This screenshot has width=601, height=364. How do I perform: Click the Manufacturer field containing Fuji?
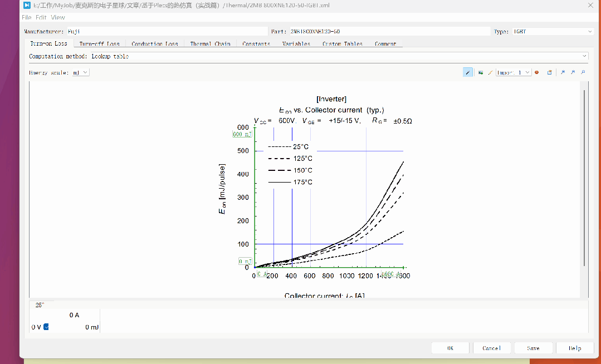[x=167, y=31]
